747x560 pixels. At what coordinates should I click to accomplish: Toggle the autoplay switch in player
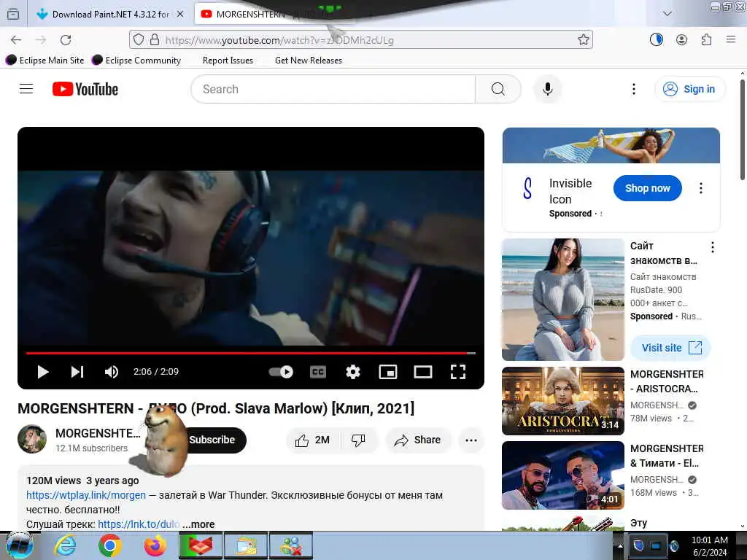click(281, 372)
